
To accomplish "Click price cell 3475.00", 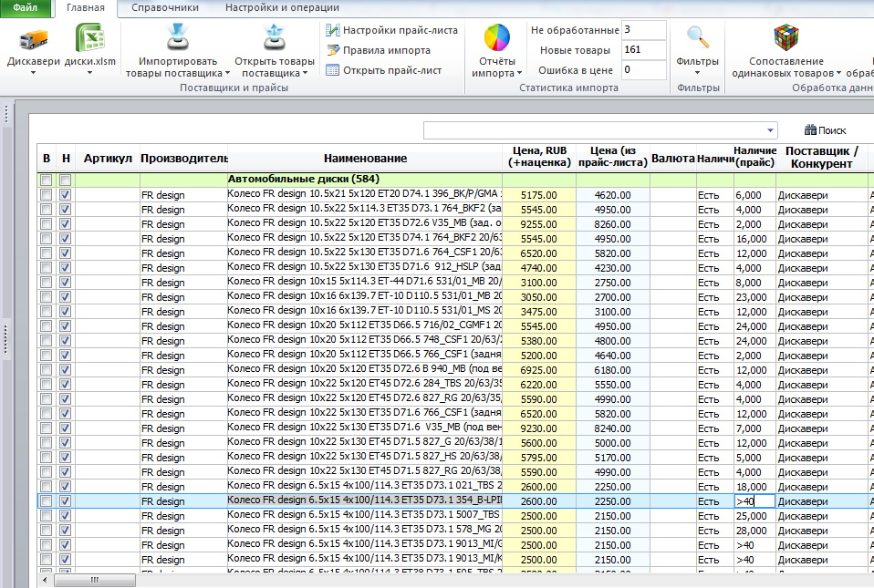I will coord(539,312).
